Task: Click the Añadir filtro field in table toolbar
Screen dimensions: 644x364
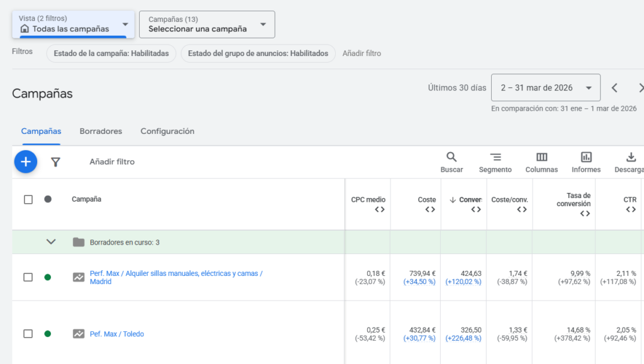Action: 112,162
